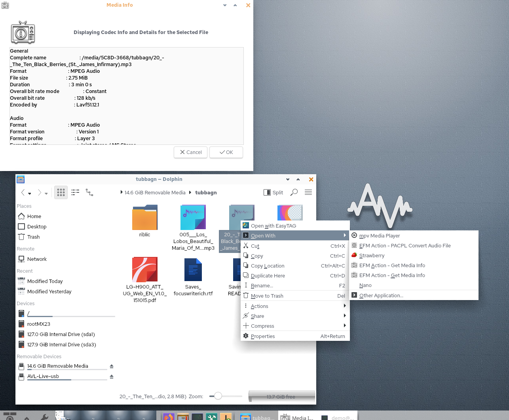The width and height of the screenshot is (509, 420).
Task: Go forward in Dolphin navigation
Action: [39, 192]
